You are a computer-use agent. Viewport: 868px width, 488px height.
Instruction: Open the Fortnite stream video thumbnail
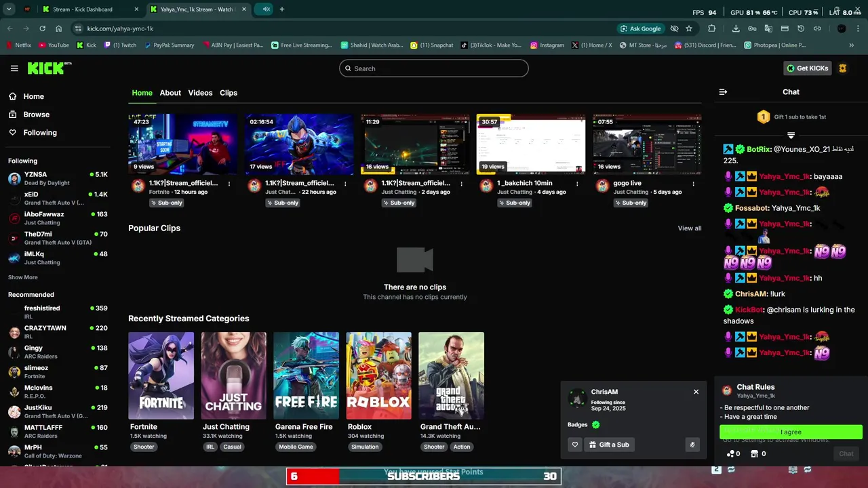[183, 144]
